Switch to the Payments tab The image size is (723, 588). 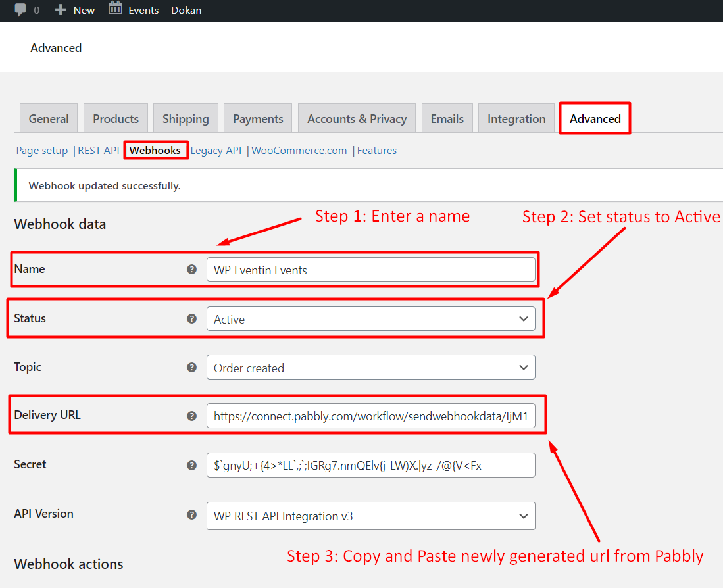tap(257, 118)
